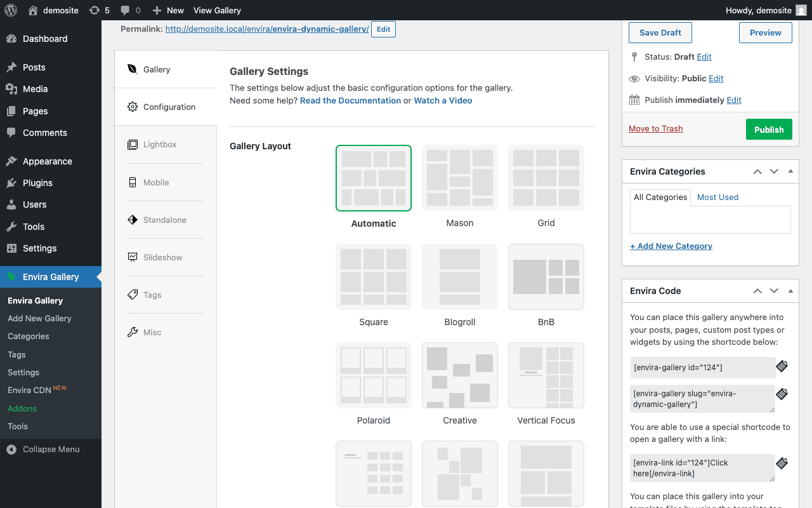Screen dimensions: 812x508
Task: Switch to the Lightbox settings tab
Action: pyautogui.click(x=160, y=144)
